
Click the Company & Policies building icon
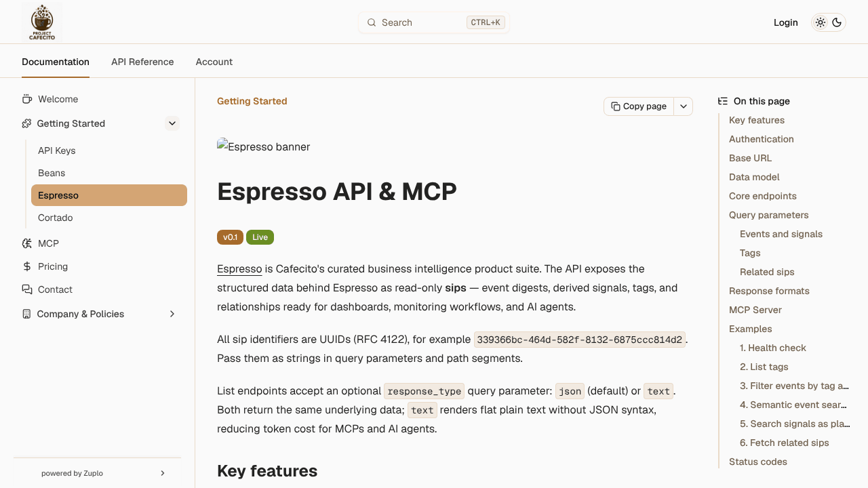pos(26,314)
